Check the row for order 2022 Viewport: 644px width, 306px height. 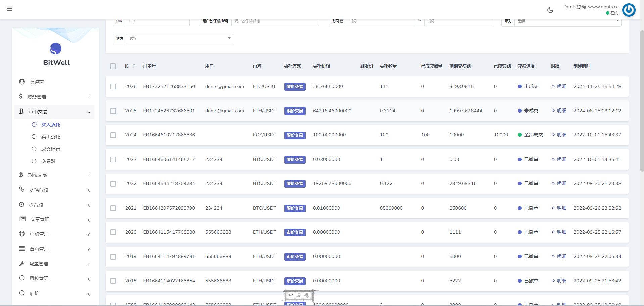coord(113,184)
